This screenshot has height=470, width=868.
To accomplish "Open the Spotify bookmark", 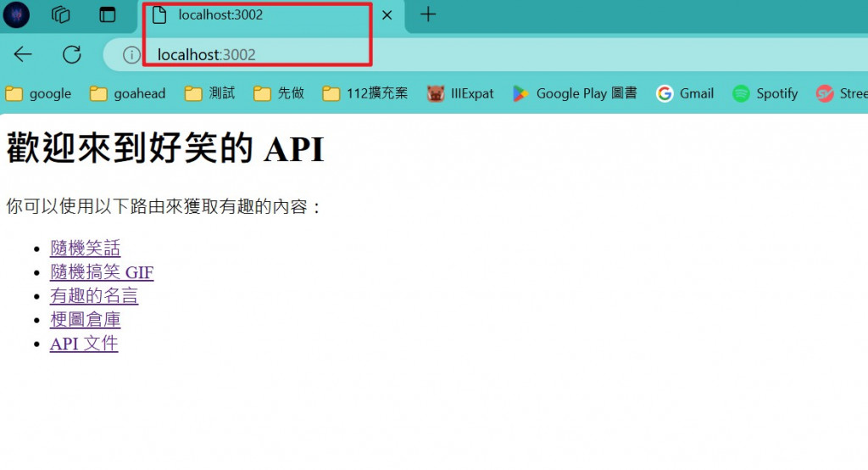I will pyautogui.click(x=765, y=93).
